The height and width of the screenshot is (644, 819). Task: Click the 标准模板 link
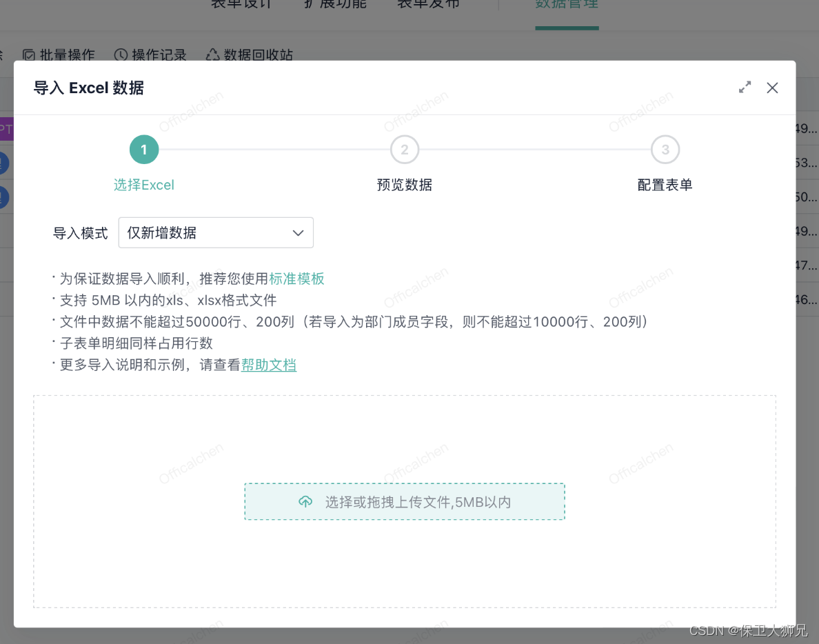coord(296,279)
